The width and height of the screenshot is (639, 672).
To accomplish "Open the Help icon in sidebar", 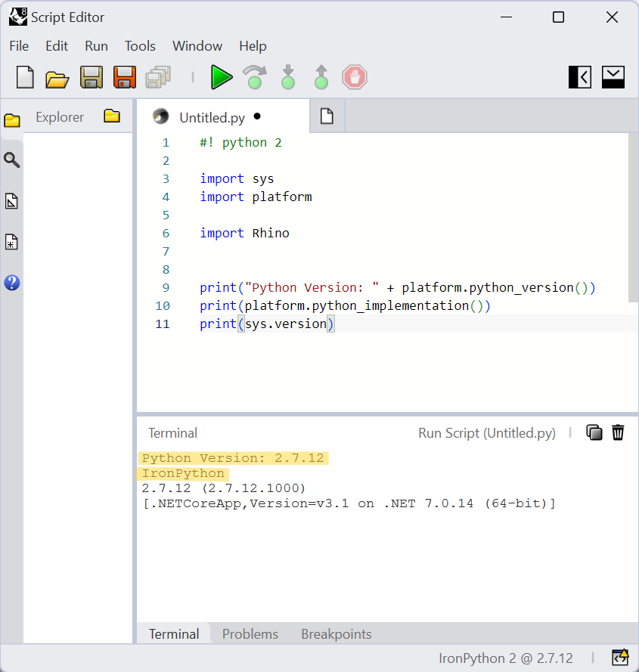I will coord(12,283).
